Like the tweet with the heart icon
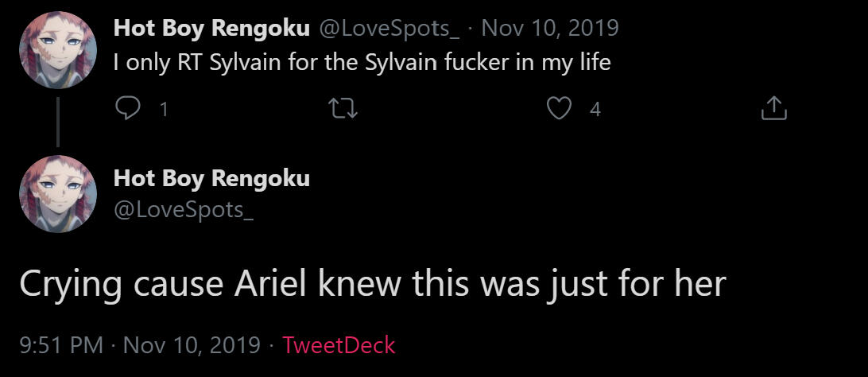The image size is (868, 377). pyautogui.click(x=560, y=109)
